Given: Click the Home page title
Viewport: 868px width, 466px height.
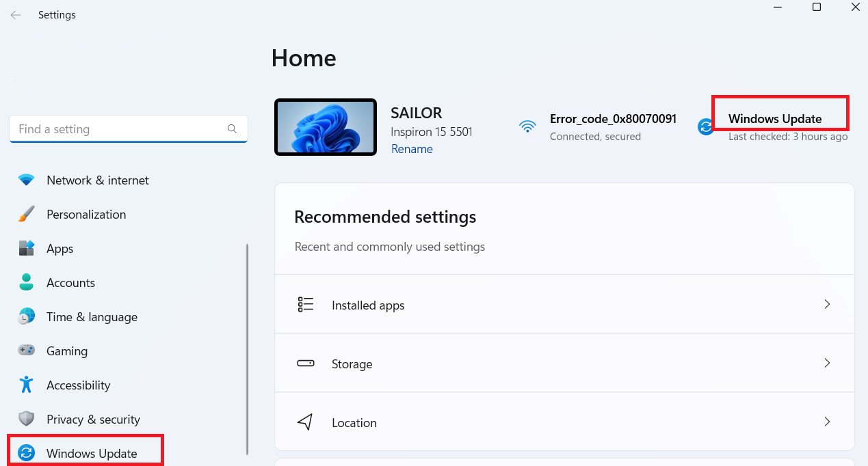Looking at the screenshot, I should 304,58.
